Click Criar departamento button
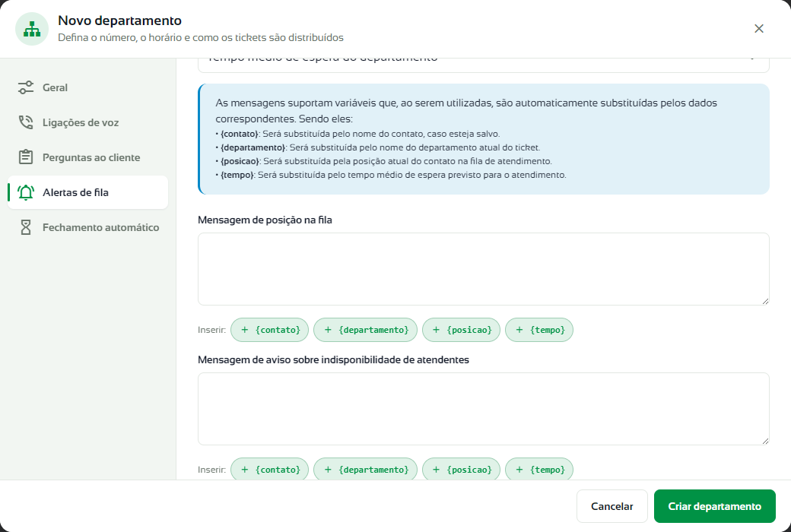The image size is (791, 532). [x=714, y=506]
